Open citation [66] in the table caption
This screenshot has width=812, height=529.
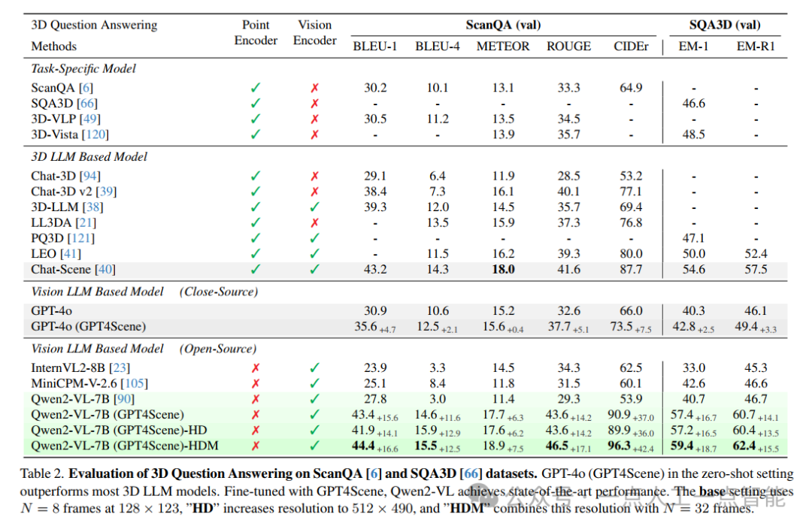click(470, 473)
